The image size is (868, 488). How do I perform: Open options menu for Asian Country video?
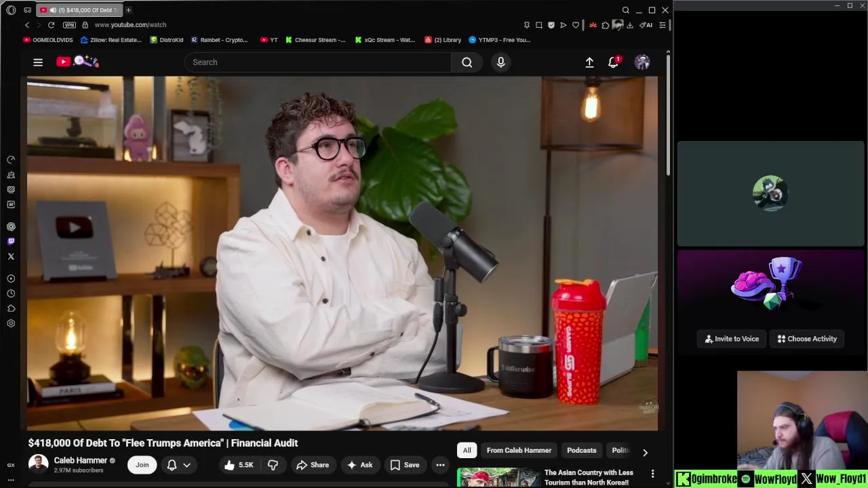coord(652,474)
